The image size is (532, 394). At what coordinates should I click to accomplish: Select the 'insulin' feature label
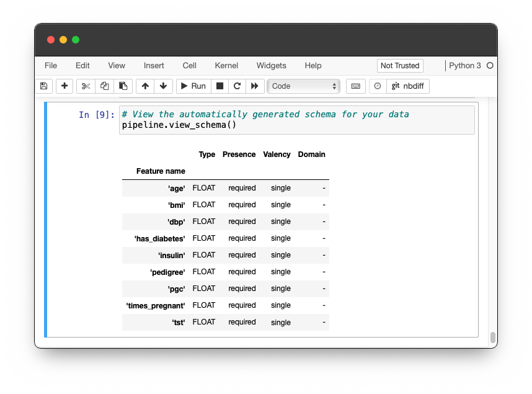tap(172, 255)
